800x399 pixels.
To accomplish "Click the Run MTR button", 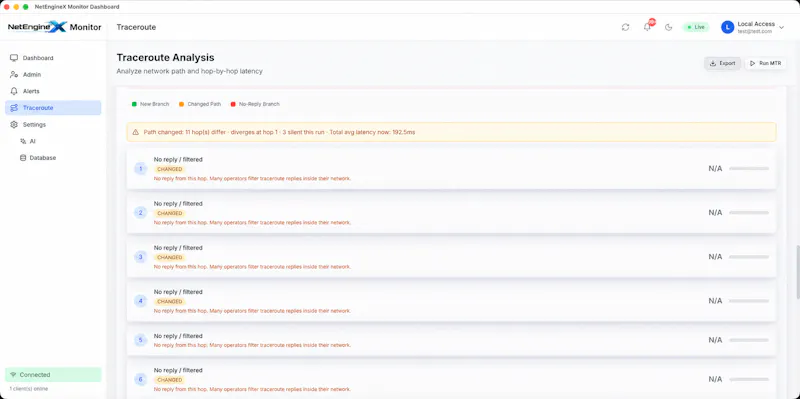I will coord(766,63).
